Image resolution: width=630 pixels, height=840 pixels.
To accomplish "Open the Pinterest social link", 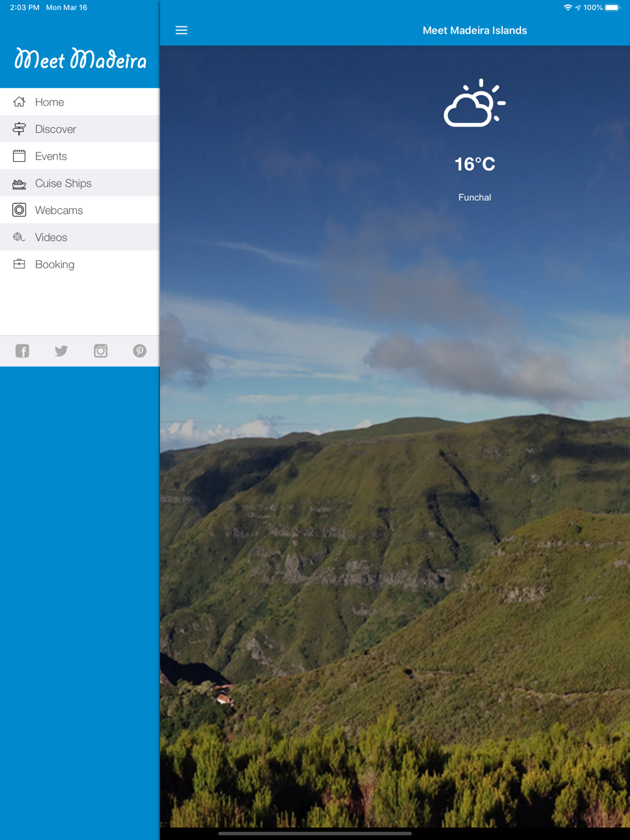I will 140,351.
